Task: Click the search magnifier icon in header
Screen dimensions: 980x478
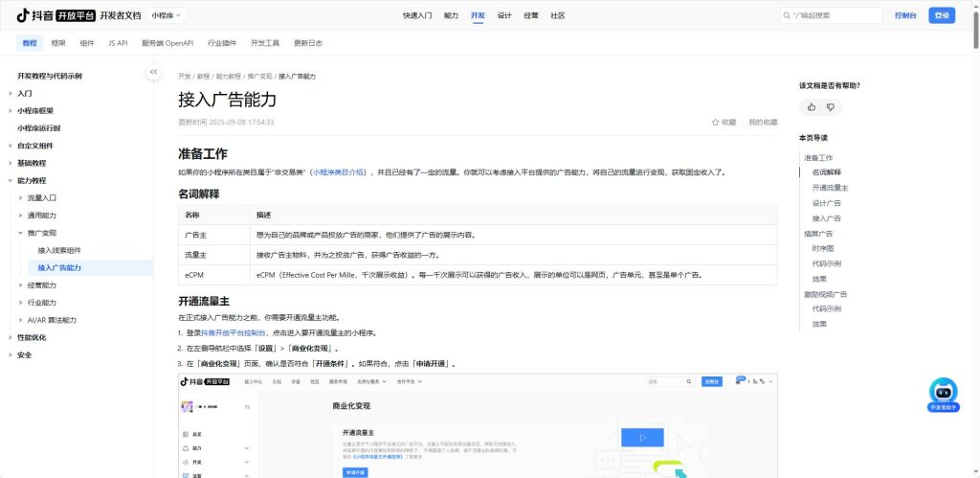Action: pyautogui.click(x=787, y=15)
